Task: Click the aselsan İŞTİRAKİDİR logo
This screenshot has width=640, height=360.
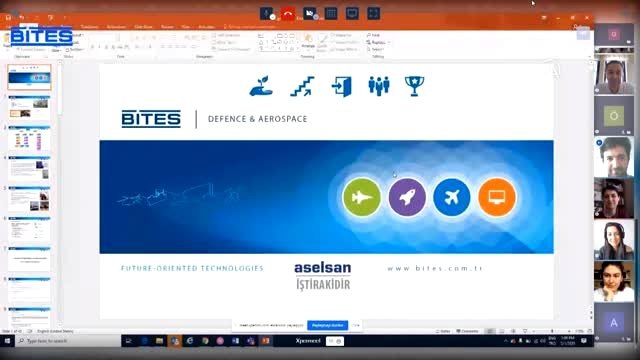Action: [323, 276]
